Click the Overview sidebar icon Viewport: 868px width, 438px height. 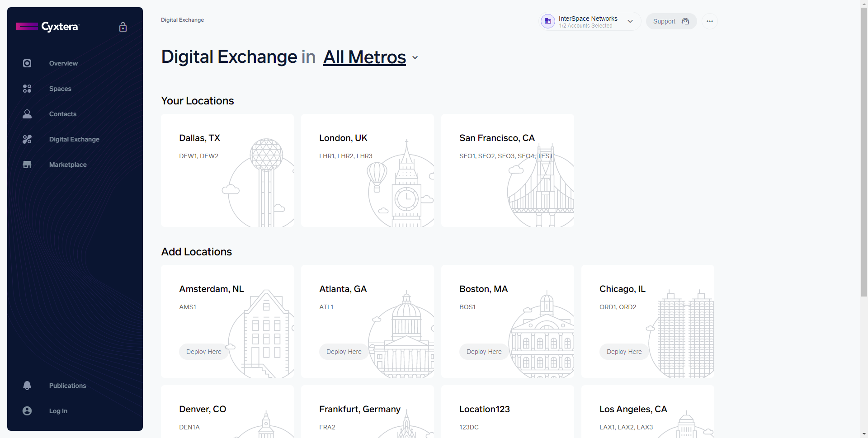[27, 63]
